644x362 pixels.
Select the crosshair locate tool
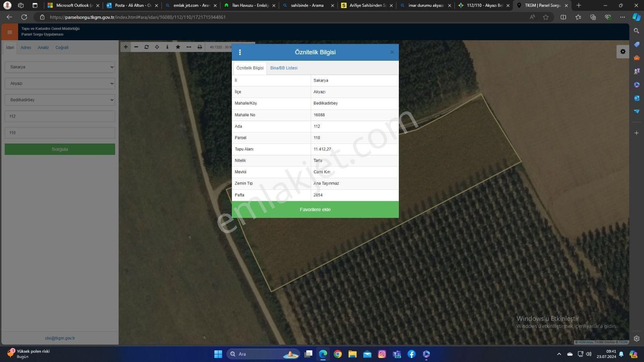click(x=157, y=47)
